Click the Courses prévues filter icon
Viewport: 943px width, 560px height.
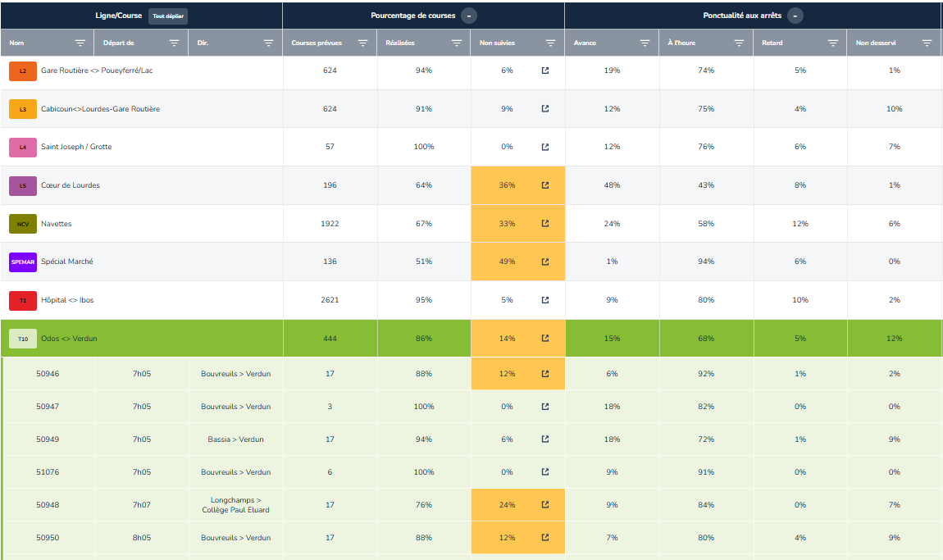pyautogui.click(x=362, y=43)
